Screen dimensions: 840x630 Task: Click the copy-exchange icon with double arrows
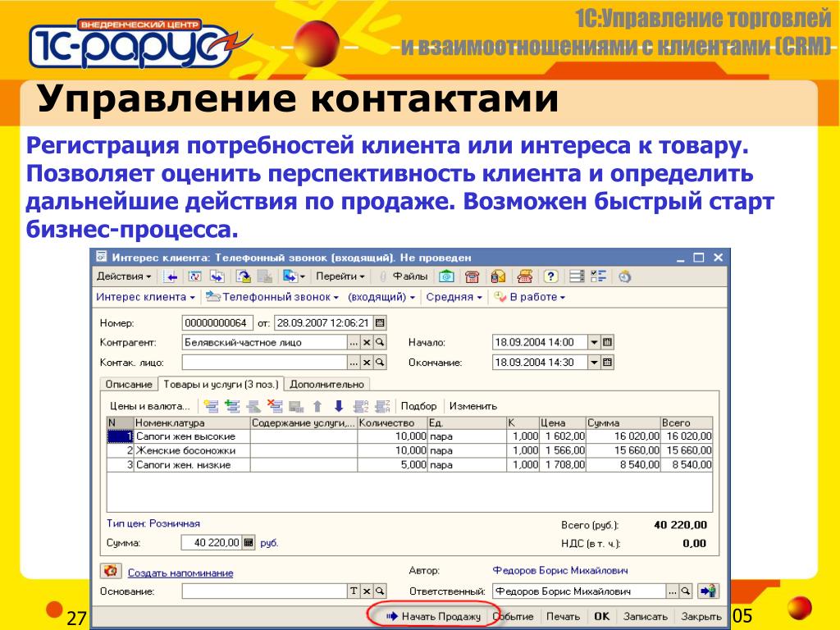click(x=217, y=276)
